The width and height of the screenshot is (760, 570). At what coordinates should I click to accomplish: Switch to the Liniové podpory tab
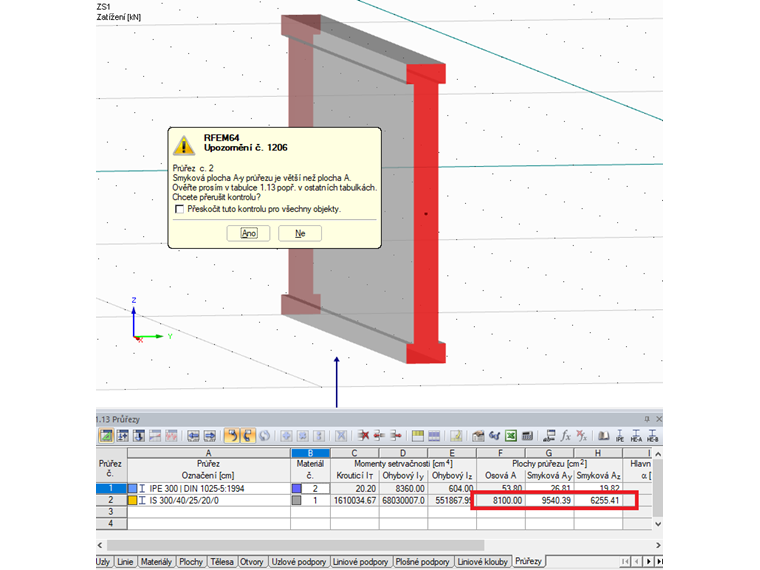tap(360, 561)
